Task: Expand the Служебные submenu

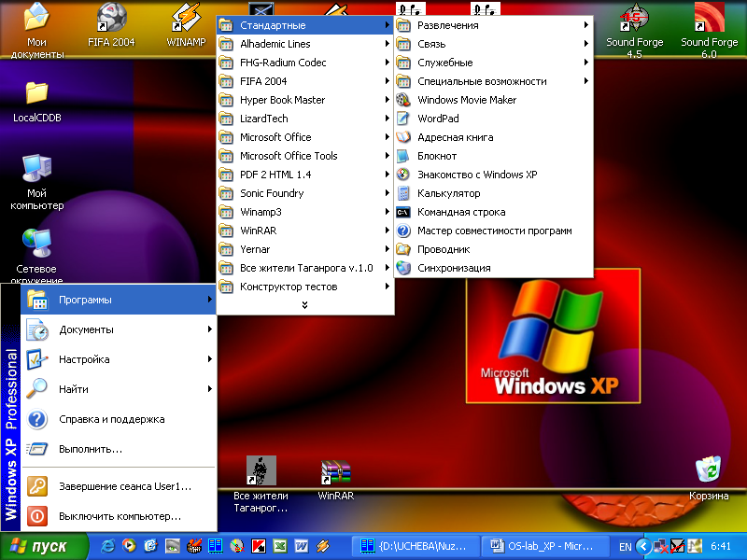Action: coord(494,63)
